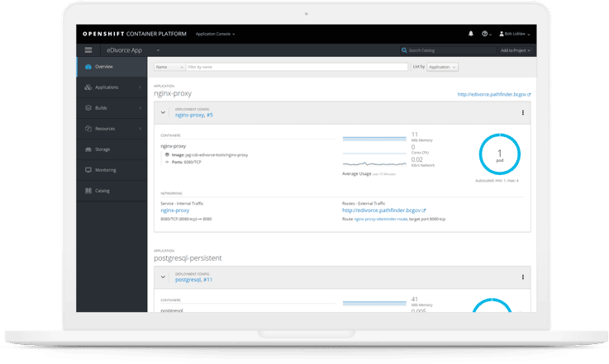The height and width of the screenshot is (364, 609).
Task: Open the nginx-proxy deployment config link
Action: (189, 115)
